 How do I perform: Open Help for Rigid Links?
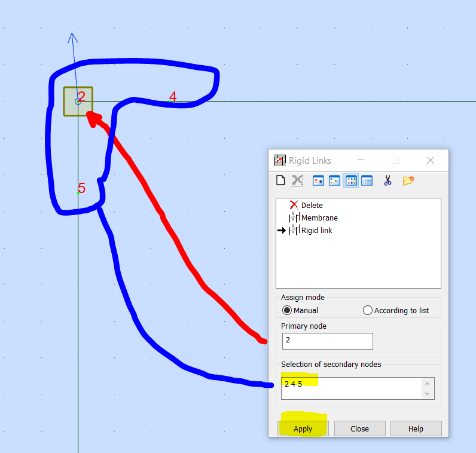pyautogui.click(x=416, y=428)
